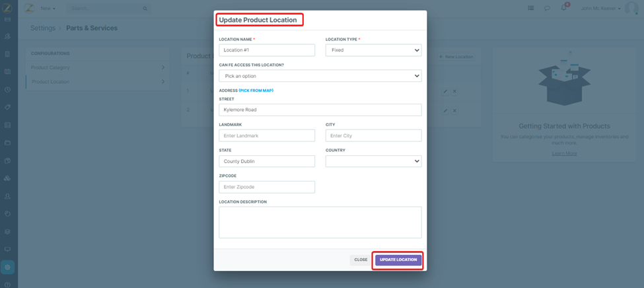Expand the 'Can FE access this location' dropdown
Image resolution: width=644 pixels, height=288 pixels.
320,76
